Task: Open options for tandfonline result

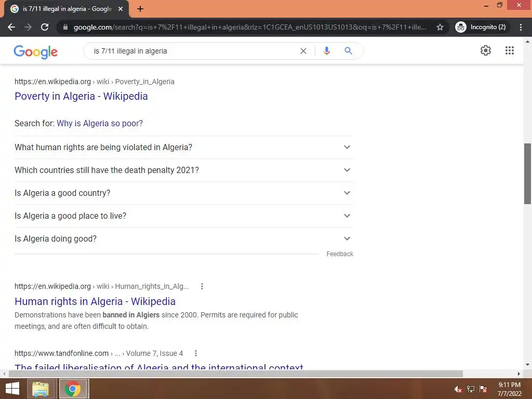Action: pyautogui.click(x=196, y=353)
